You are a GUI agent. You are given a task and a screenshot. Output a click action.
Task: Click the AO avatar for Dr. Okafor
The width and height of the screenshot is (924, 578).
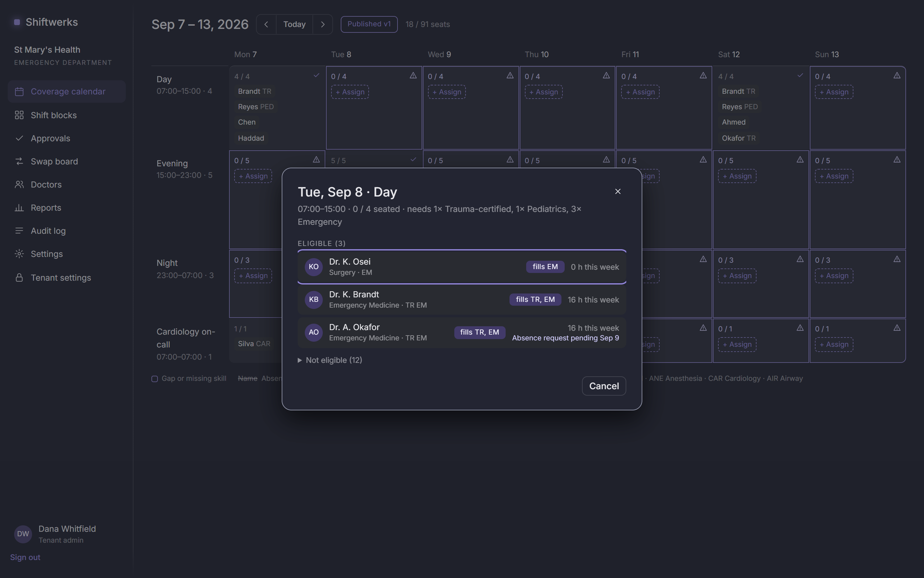click(x=313, y=333)
